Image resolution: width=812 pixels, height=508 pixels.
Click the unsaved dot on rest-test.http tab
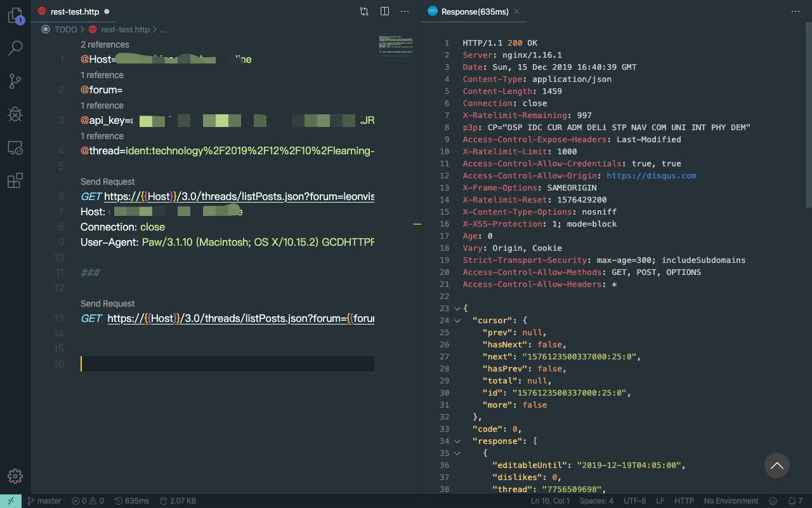(x=106, y=11)
